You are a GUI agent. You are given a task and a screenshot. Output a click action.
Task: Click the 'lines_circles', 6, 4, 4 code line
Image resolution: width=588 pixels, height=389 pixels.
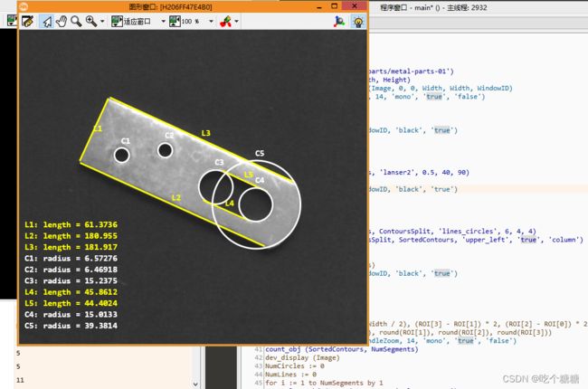click(452, 232)
